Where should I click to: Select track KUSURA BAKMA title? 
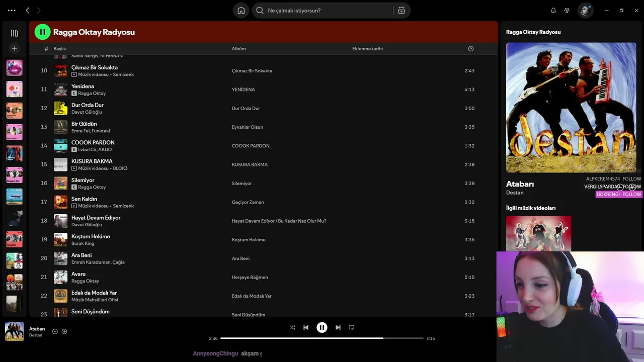tap(92, 161)
